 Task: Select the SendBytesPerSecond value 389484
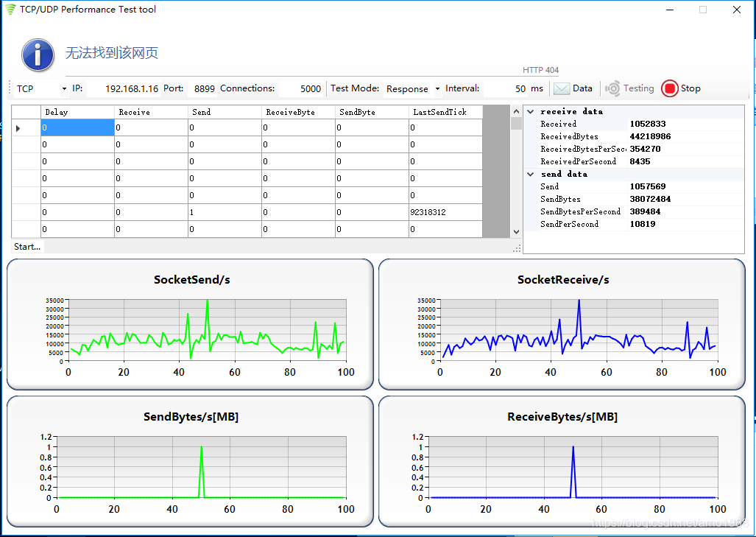645,212
